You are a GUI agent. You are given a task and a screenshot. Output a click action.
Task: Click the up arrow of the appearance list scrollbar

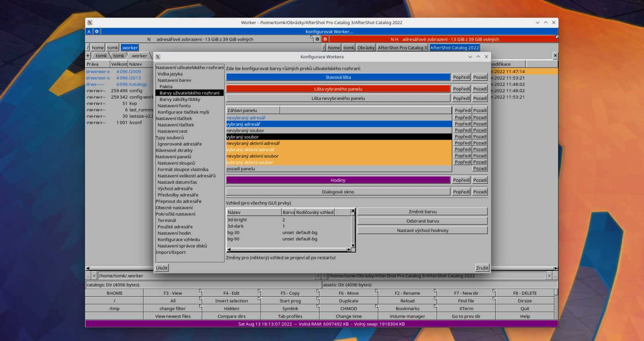coord(353,211)
